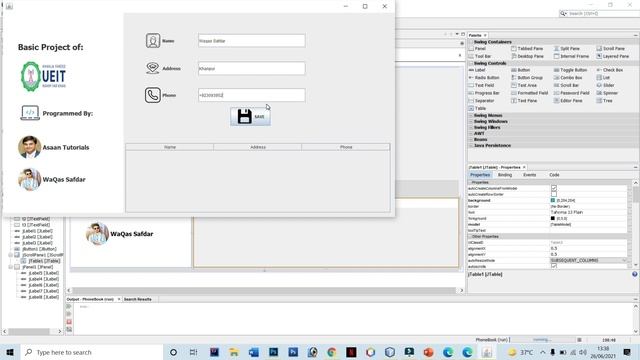Viewport: 640px width, 360px height.
Task: Choose the Table palette component
Action: coord(478,108)
